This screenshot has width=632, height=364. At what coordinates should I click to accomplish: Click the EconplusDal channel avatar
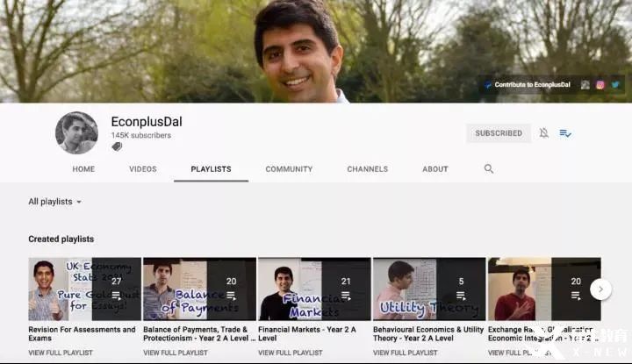[76, 132]
